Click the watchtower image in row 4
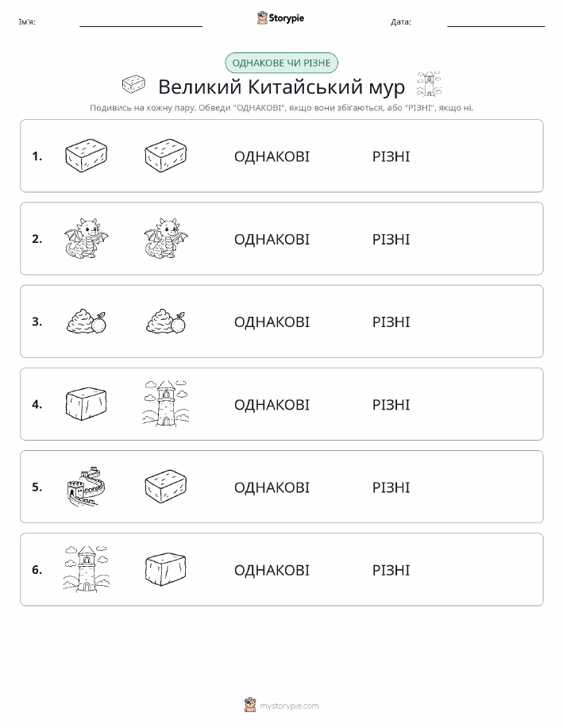 coord(166,403)
